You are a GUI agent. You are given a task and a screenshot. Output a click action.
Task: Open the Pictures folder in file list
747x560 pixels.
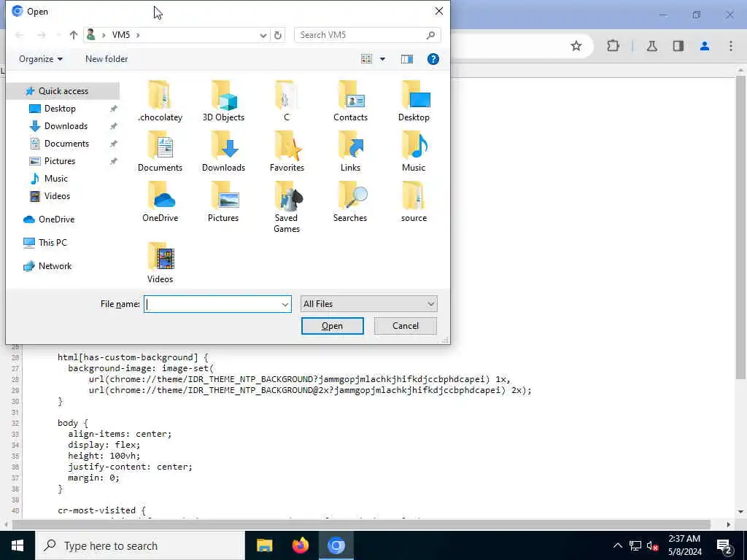(x=223, y=202)
